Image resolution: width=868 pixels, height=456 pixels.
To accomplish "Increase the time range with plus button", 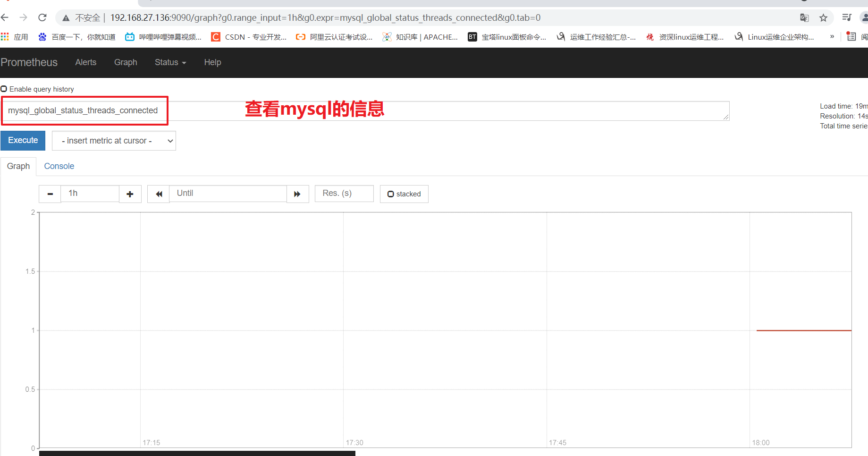I will coord(130,194).
